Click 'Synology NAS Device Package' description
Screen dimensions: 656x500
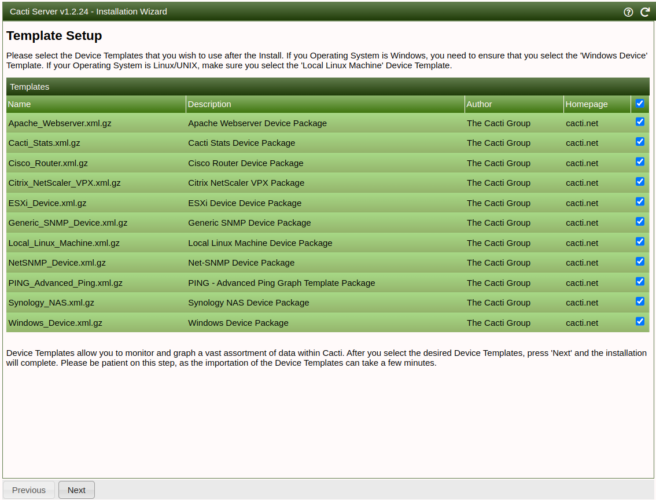pyautogui.click(x=249, y=303)
